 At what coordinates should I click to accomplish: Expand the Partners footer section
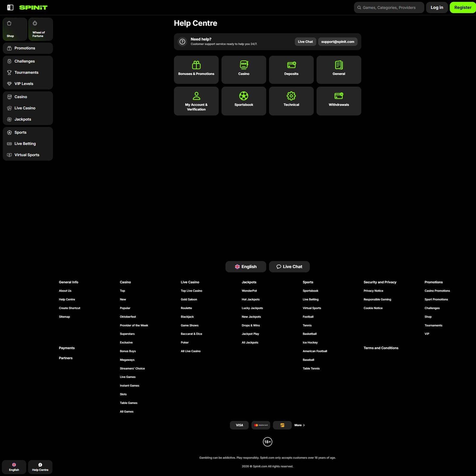[66, 358]
